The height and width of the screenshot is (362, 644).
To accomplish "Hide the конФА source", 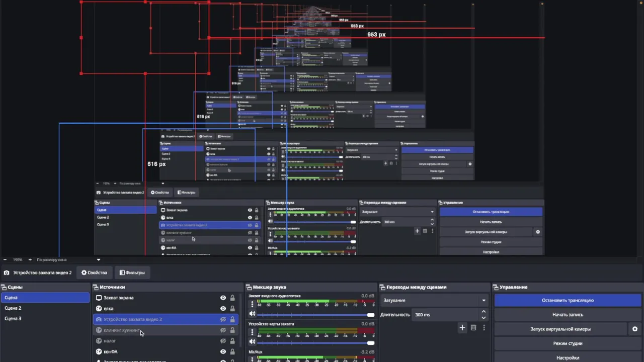I will [x=223, y=351].
